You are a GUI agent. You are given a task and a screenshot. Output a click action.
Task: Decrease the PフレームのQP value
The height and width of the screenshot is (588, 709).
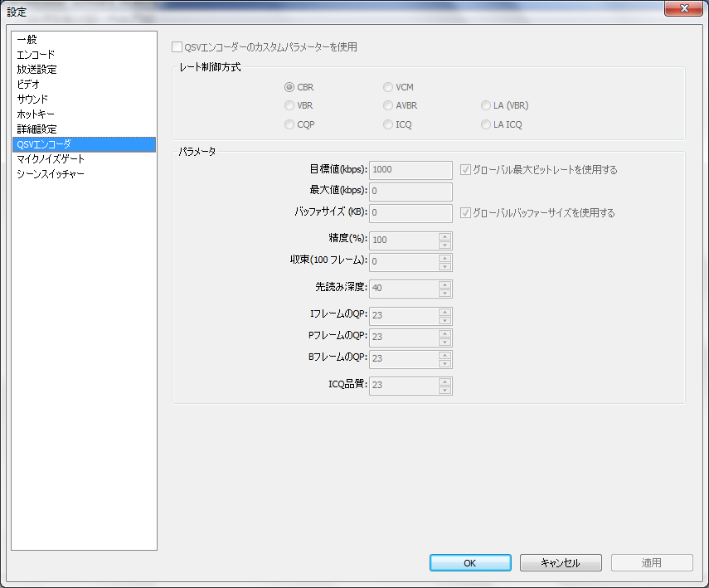(x=445, y=342)
